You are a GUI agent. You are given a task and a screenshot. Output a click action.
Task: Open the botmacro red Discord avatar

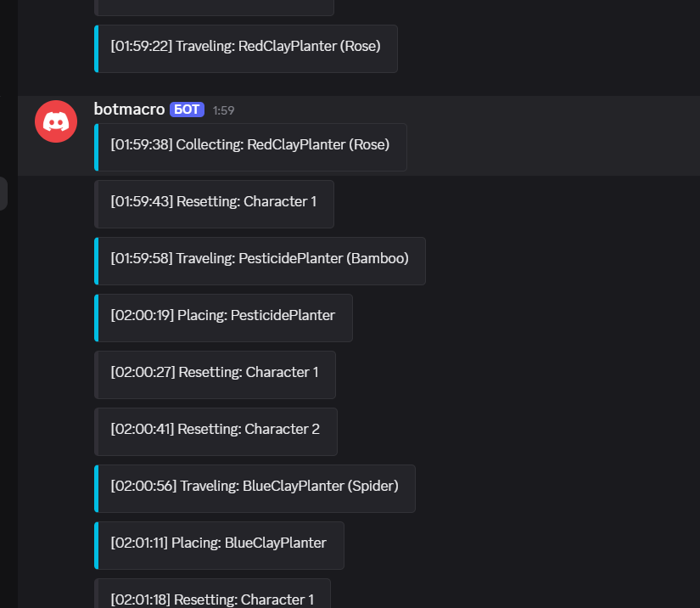click(56, 121)
